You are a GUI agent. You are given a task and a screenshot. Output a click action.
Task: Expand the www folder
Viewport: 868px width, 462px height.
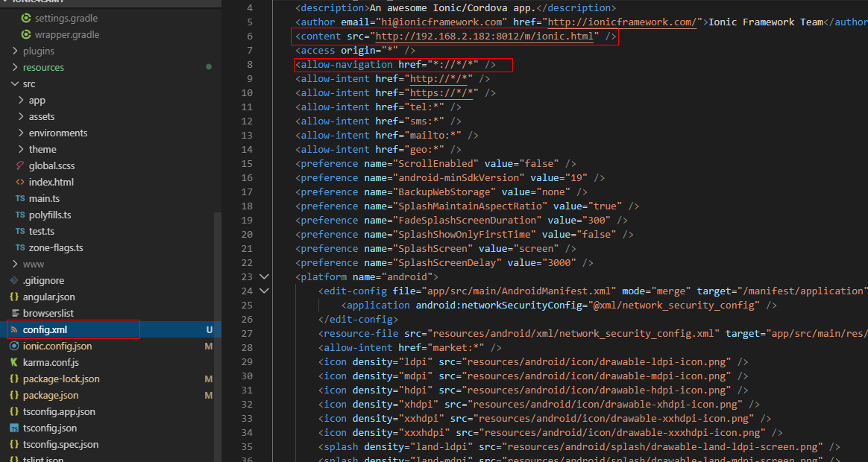pyautogui.click(x=16, y=264)
